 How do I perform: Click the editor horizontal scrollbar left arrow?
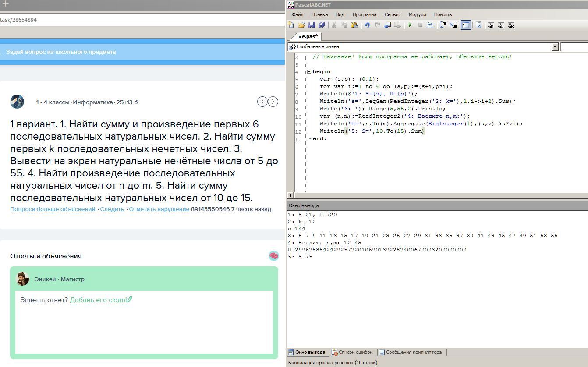click(x=290, y=195)
